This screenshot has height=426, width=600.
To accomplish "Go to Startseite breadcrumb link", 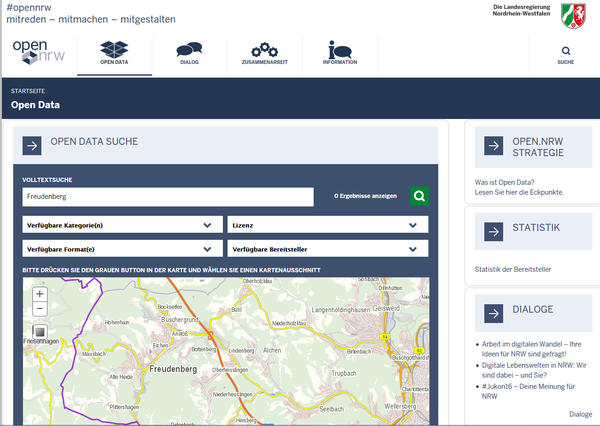I will (28, 91).
